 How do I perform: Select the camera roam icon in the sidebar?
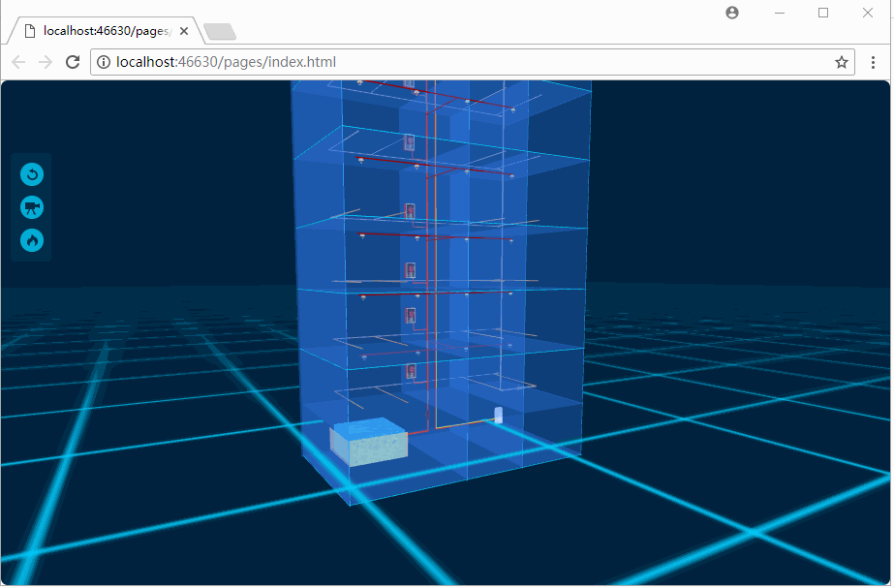tap(31, 207)
